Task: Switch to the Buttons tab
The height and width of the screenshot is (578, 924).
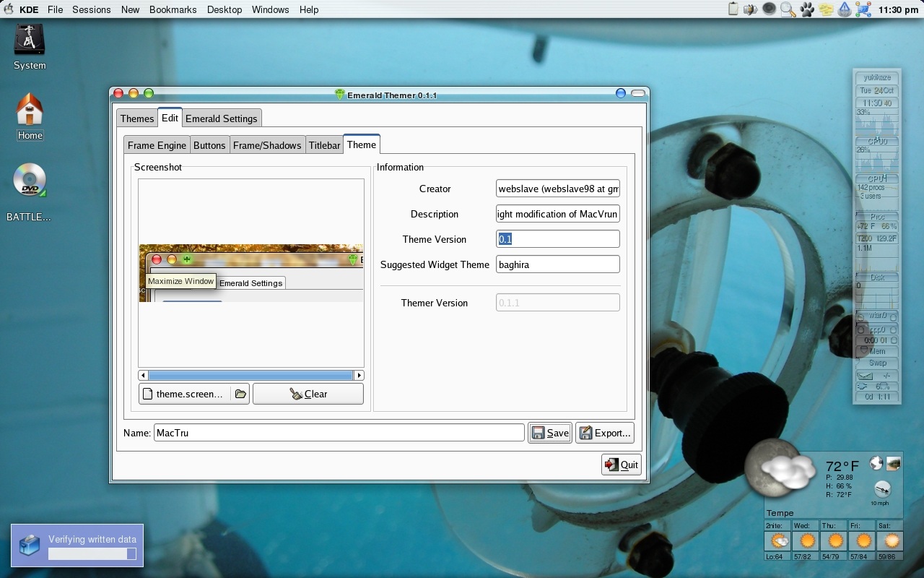Action: [209, 145]
